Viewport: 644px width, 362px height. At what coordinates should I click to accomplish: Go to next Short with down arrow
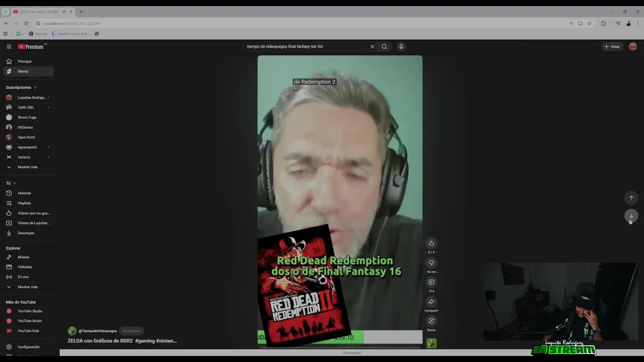pyautogui.click(x=631, y=216)
